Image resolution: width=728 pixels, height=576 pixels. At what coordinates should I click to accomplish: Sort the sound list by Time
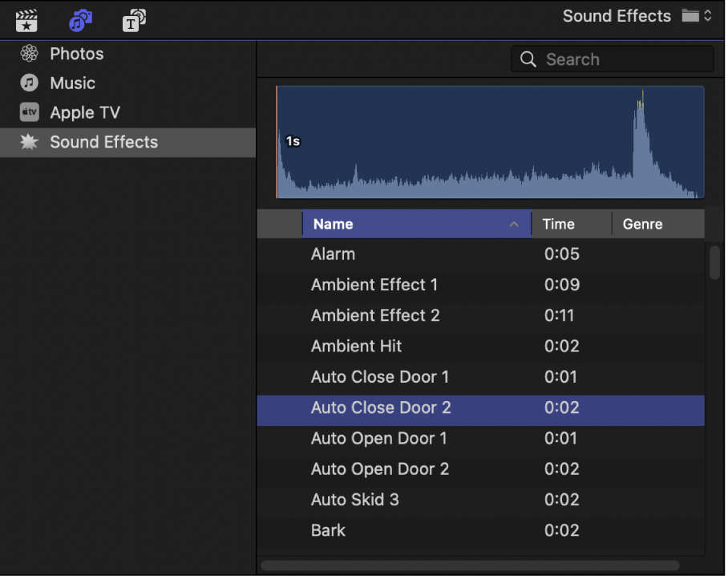tap(558, 225)
